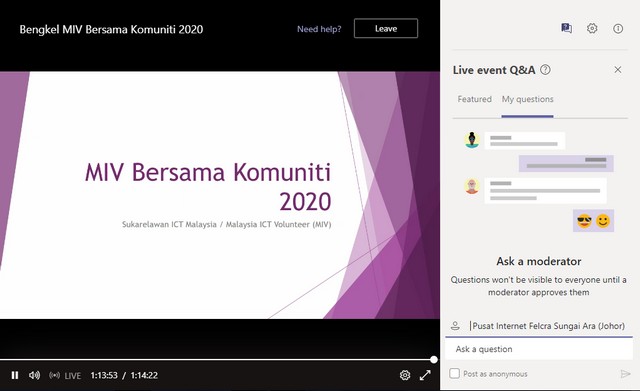The image size is (640, 391).
Task: Click the Ask a moderator heading
Action: (539, 261)
